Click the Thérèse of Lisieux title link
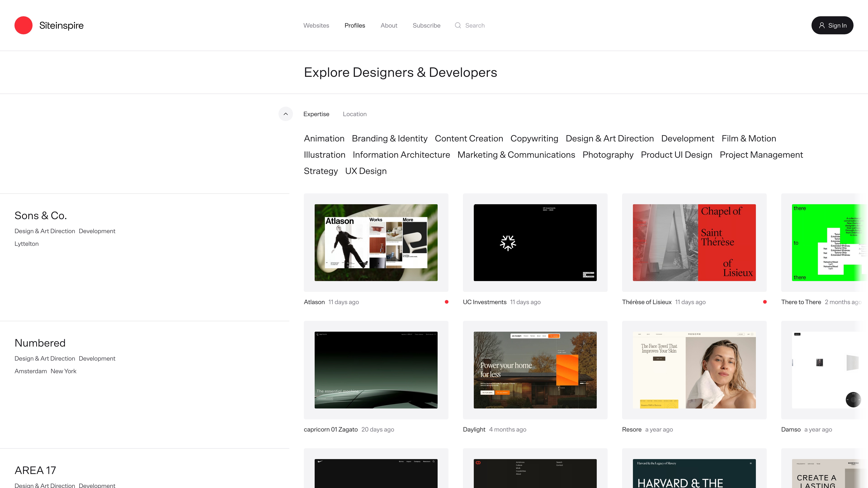 647,302
